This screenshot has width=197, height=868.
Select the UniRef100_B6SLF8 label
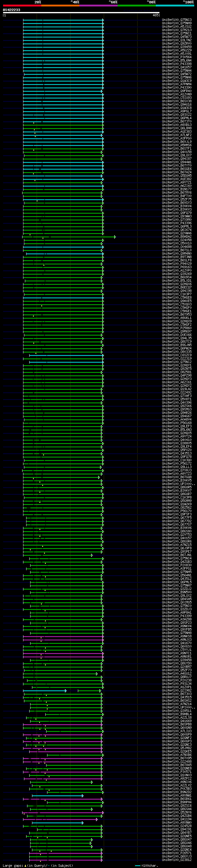coord(177,260)
